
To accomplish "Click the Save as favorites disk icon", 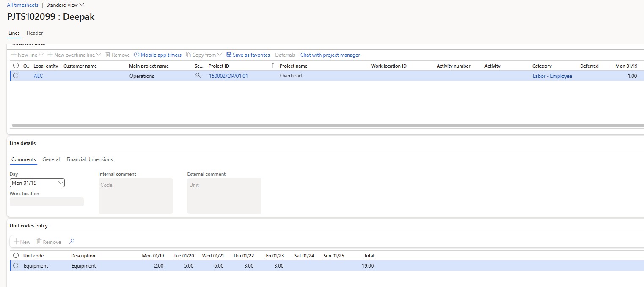I will [x=229, y=55].
